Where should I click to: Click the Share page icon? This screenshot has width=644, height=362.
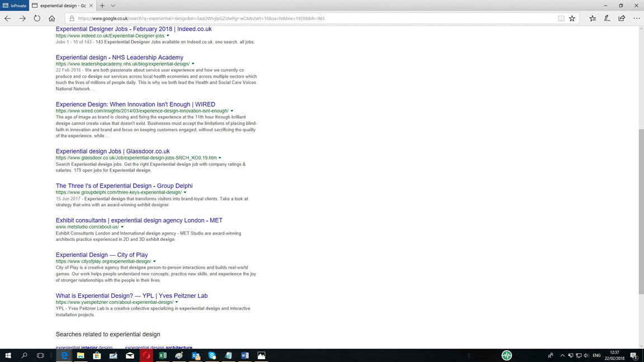pyautogui.click(x=622, y=18)
